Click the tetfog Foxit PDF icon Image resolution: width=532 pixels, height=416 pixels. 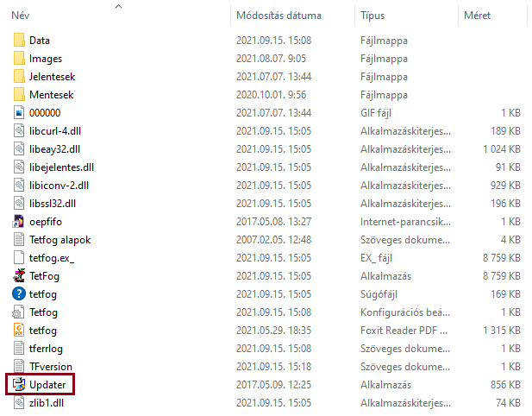point(19,330)
